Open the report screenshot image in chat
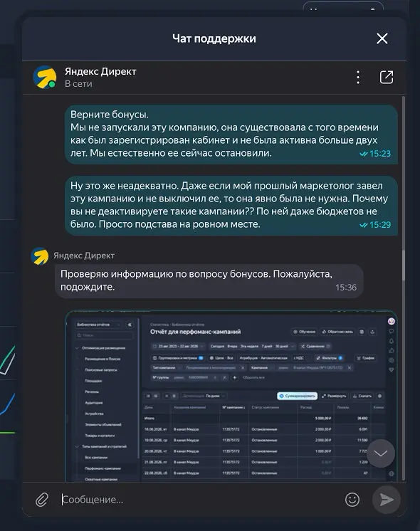 [x=231, y=396]
